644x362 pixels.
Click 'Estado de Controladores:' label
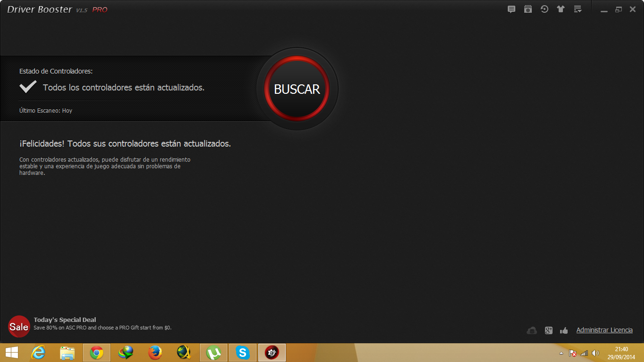click(56, 71)
